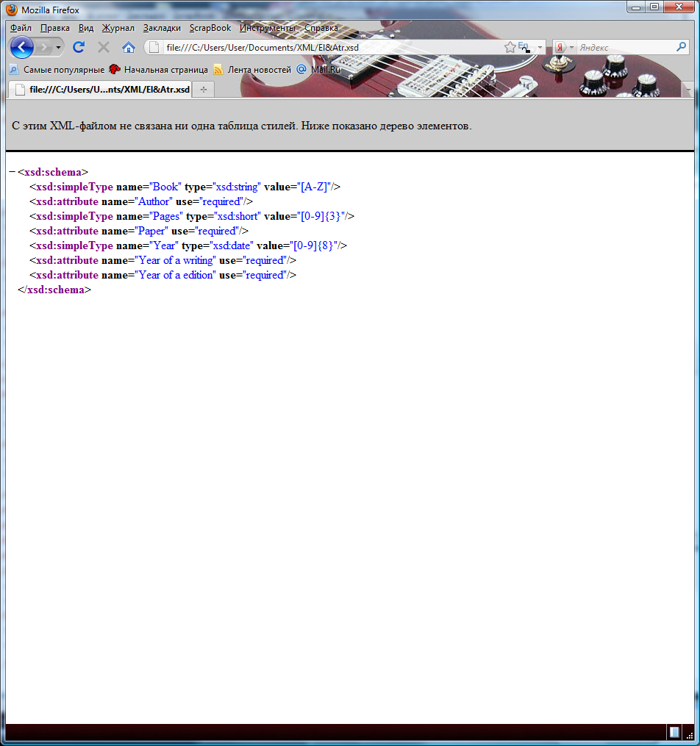Open the Вид menu
Viewport: 700px width, 746px height.
[85, 28]
